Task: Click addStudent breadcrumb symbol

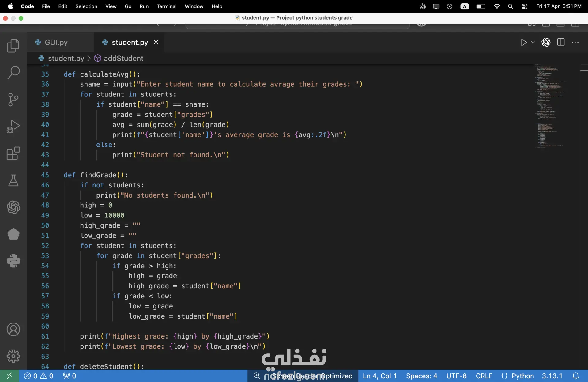Action: 123,58
